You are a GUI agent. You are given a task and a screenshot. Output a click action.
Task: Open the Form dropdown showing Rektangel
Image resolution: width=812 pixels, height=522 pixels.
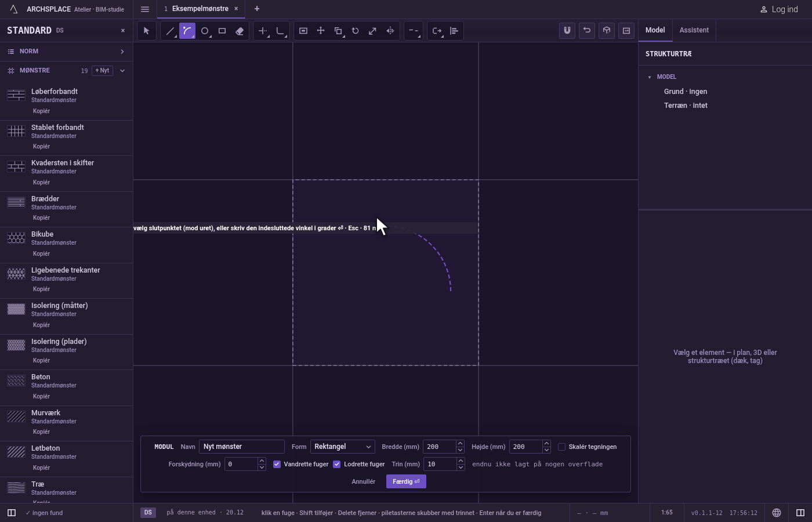click(x=342, y=447)
